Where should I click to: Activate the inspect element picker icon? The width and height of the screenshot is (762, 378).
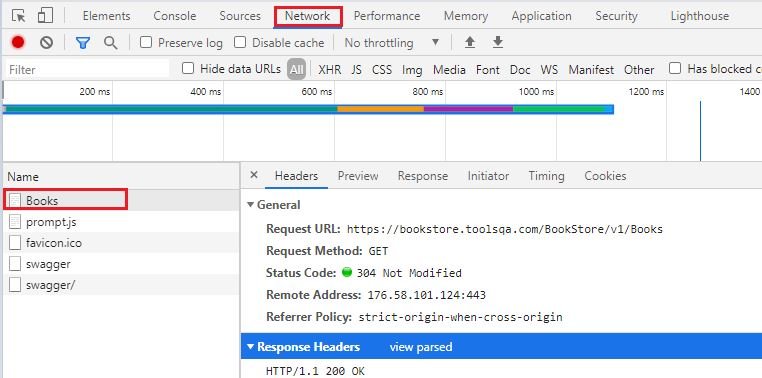click(x=18, y=16)
